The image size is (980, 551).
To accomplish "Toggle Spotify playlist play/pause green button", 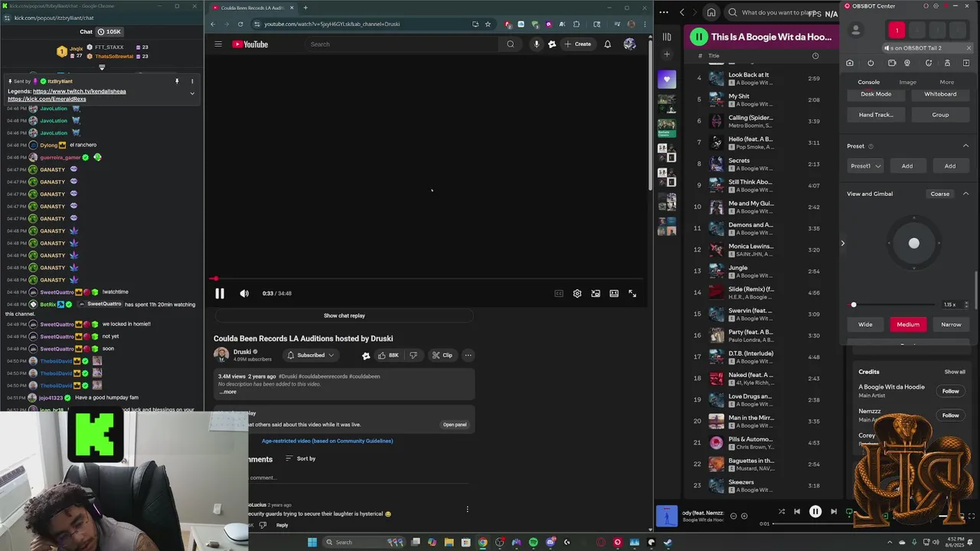I will point(698,37).
